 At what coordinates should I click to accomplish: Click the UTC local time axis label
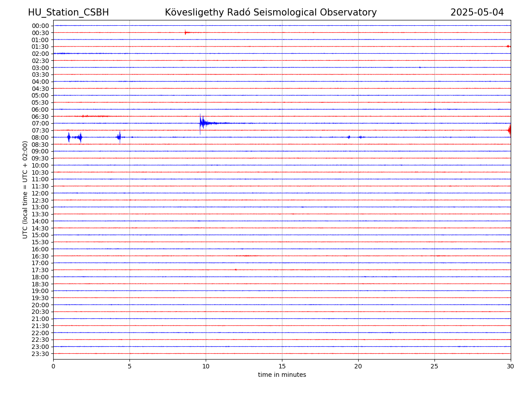click(25, 189)
